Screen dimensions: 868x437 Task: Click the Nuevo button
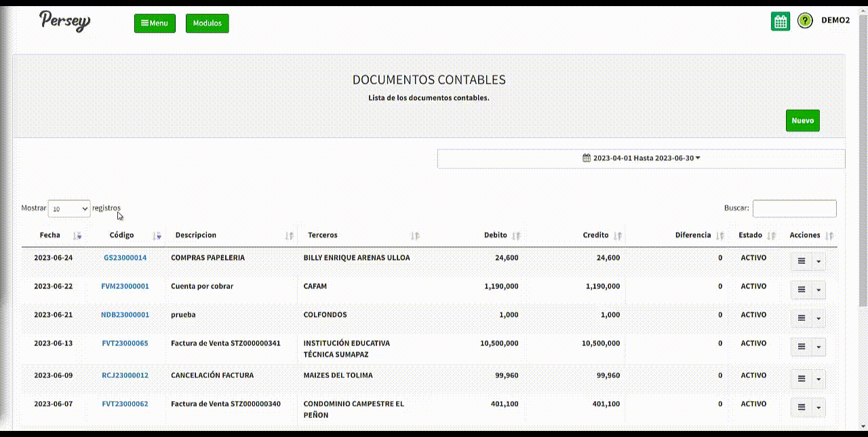coord(802,121)
